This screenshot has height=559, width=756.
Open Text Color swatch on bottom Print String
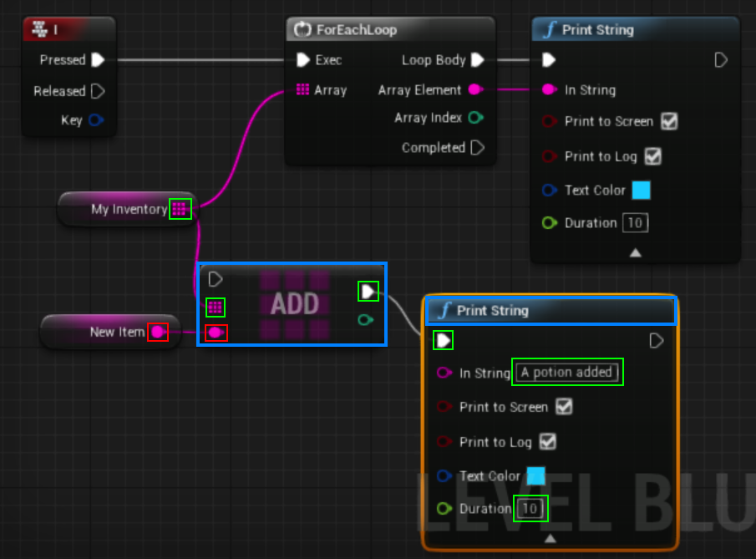point(535,476)
